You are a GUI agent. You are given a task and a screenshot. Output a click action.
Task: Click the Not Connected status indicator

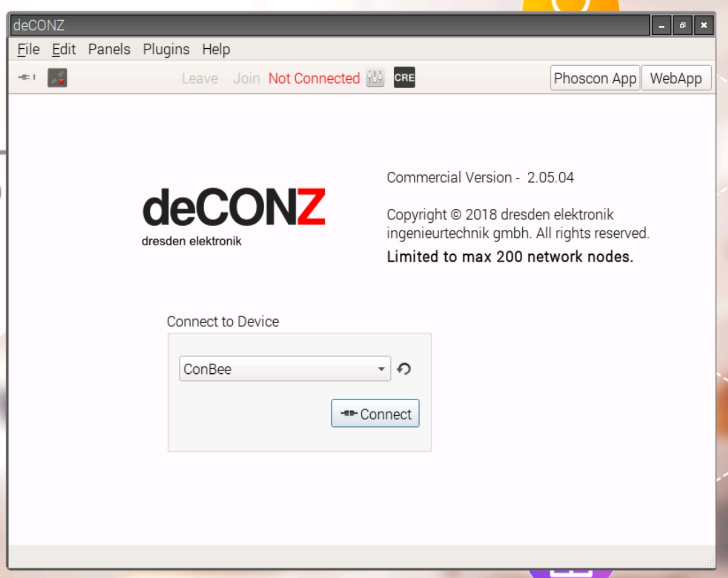(314, 79)
